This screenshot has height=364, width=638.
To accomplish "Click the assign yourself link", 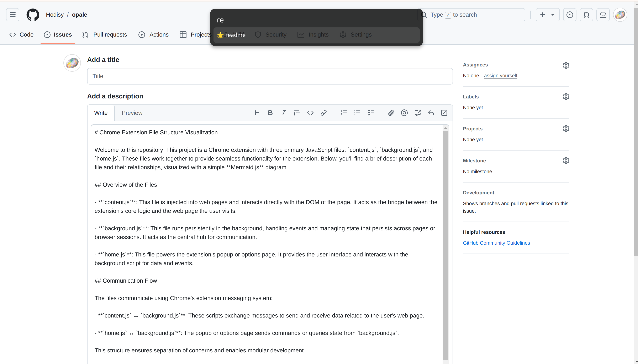I will [500, 76].
